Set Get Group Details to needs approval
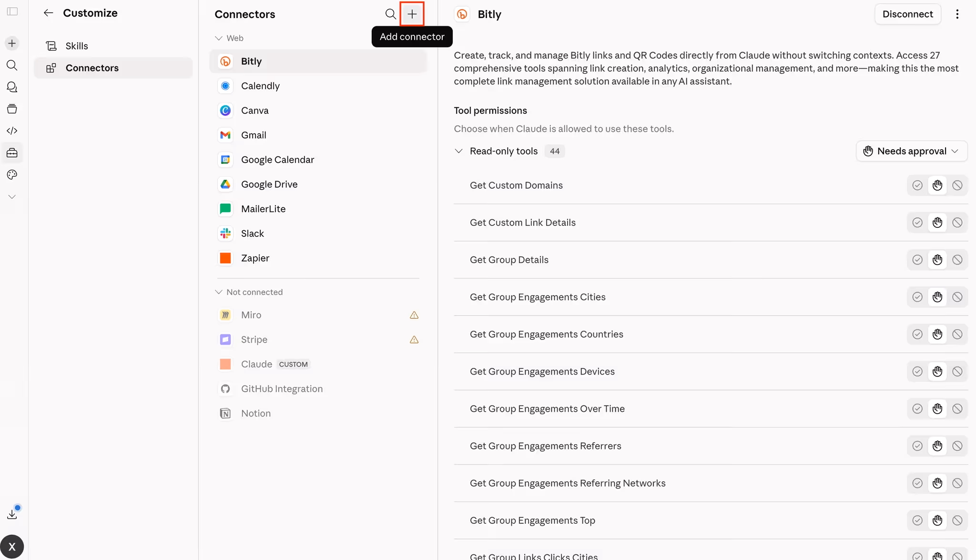Viewport: 976px width, 560px height. coord(937,260)
